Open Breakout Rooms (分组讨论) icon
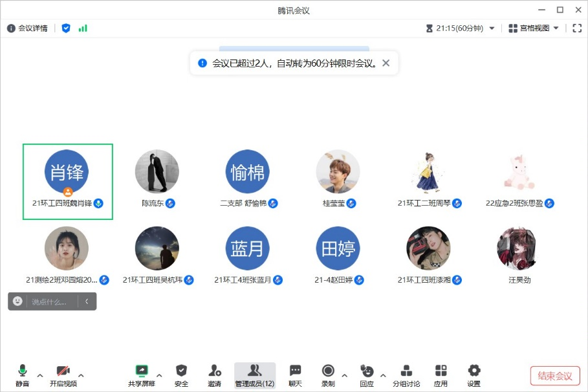The image size is (588, 392). [406, 371]
